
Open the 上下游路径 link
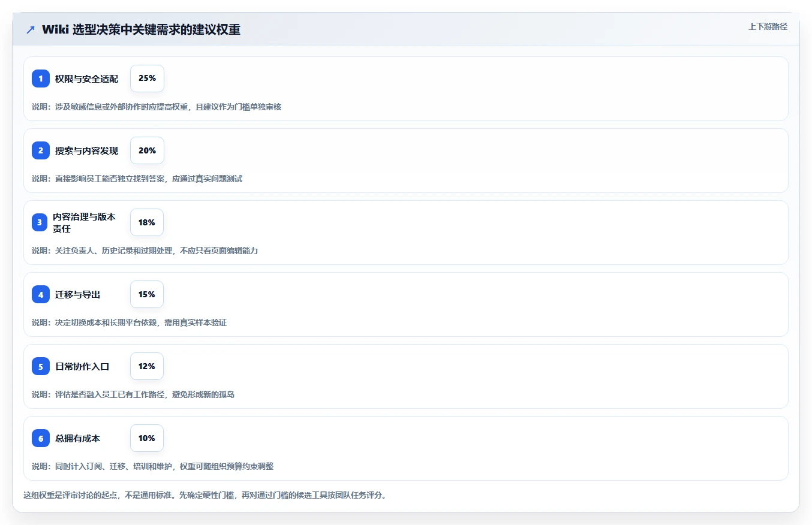tap(768, 26)
